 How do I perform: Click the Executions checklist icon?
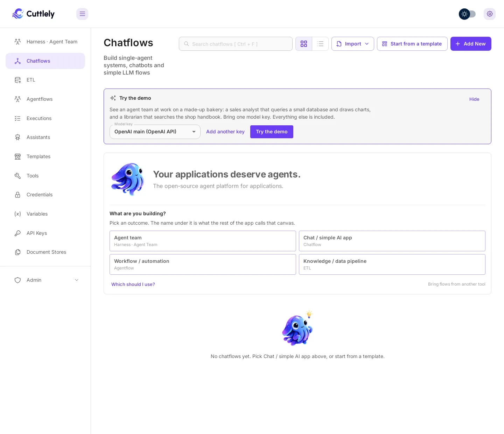(17, 118)
